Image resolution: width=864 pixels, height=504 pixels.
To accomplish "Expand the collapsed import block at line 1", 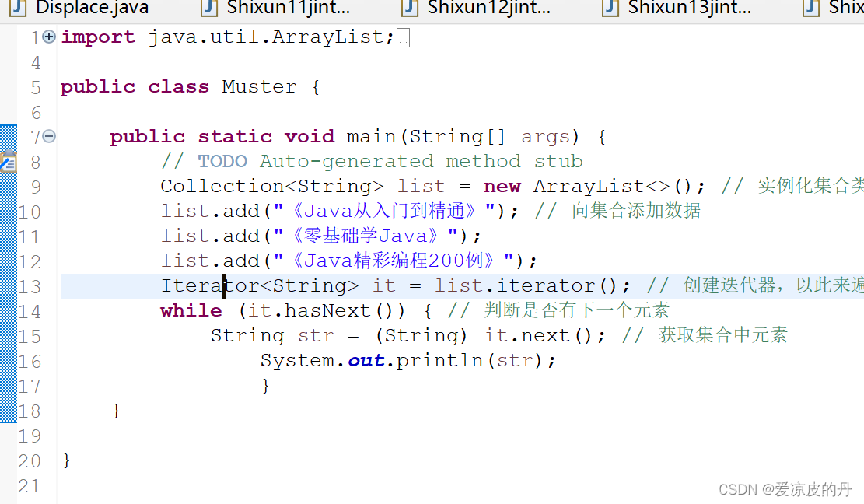I will coord(48,37).
